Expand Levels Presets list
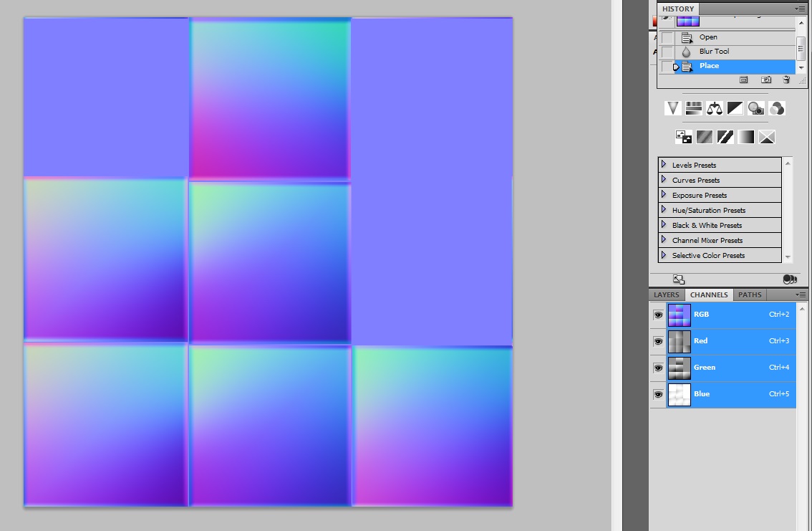This screenshot has height=531, width=812. point(664,165)
